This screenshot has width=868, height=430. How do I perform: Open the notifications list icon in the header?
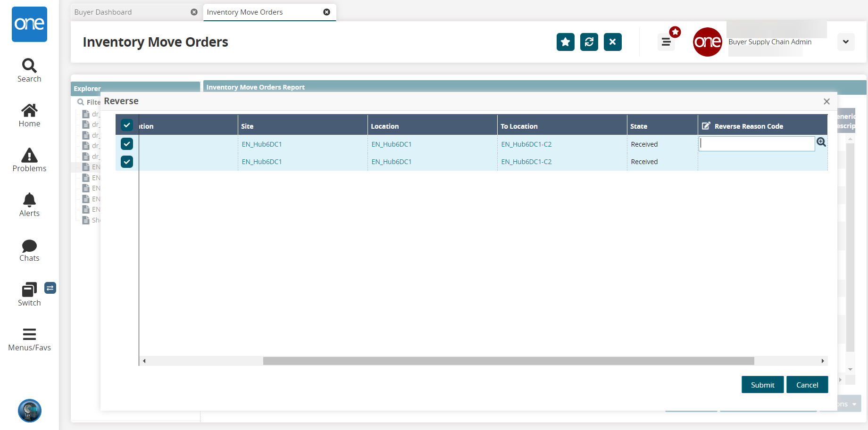click(x=666, y=42)
